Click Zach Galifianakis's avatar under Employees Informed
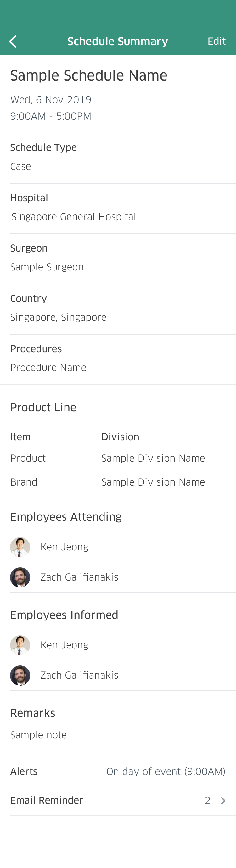This screenshot has width=236, height=868. pos(20,675)
